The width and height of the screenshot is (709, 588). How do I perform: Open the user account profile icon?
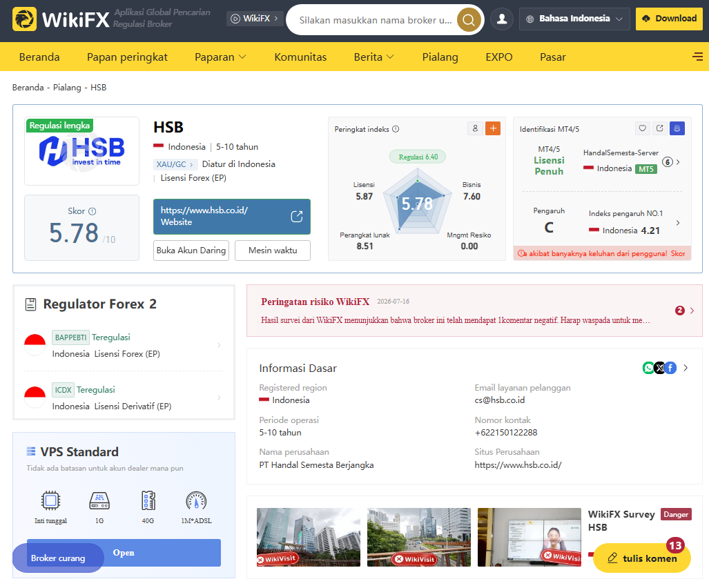coord(502,19)
